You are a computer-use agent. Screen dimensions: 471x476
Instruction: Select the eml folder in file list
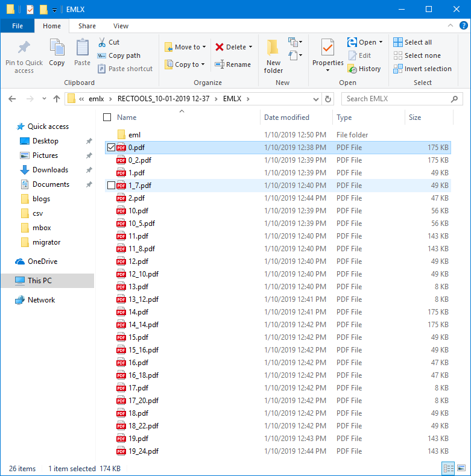(134, 135)
